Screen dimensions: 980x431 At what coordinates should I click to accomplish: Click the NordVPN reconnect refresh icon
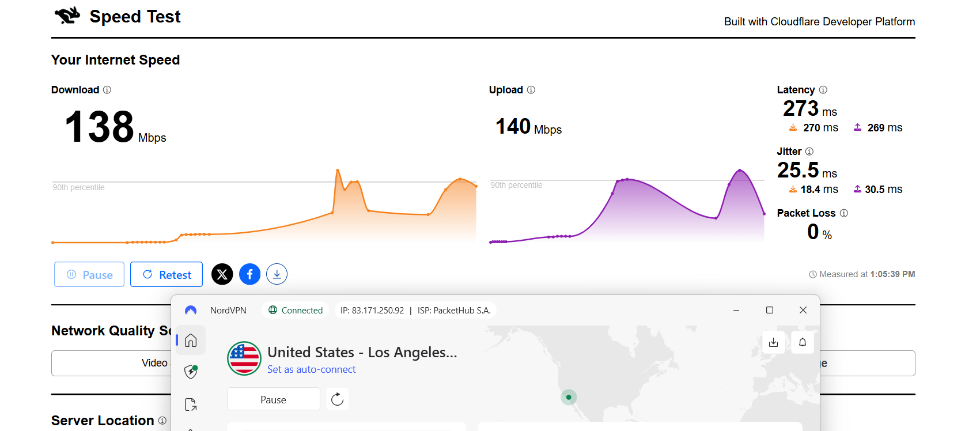point(338,399)
